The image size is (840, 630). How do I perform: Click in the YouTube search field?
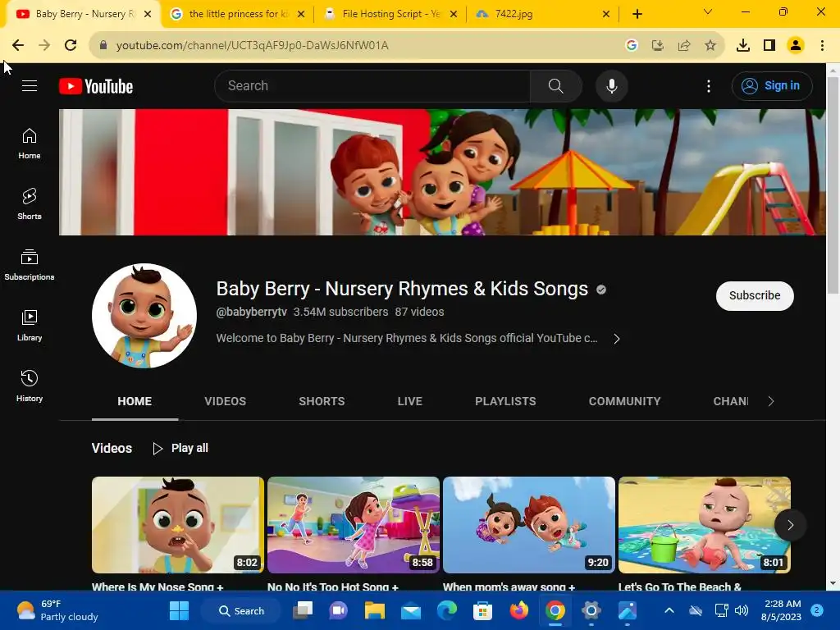(372, 85)
